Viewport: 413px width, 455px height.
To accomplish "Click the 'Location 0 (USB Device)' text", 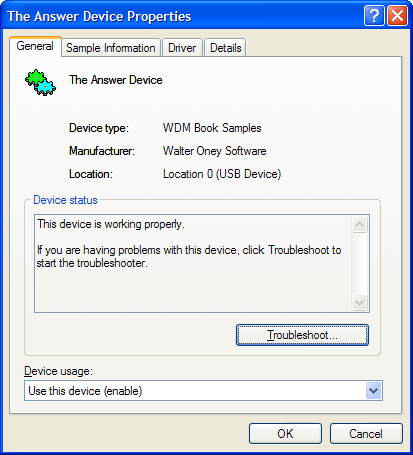I will click(x=222, y=174).
